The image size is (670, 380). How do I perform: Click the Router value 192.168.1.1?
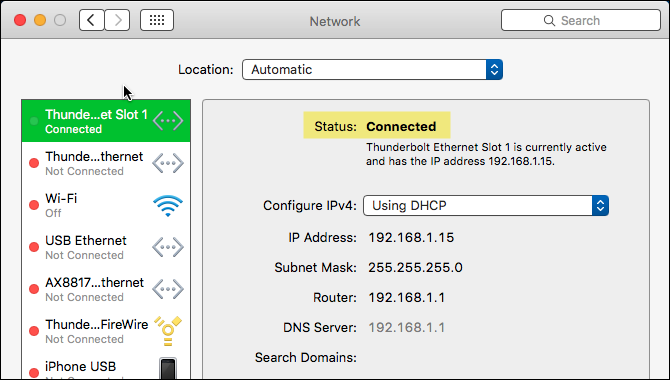tap(406, 298)
